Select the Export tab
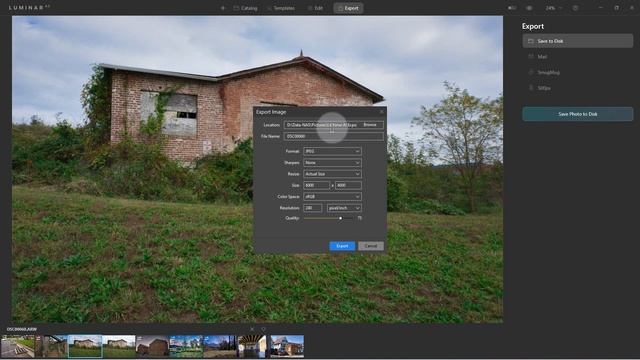Viewport: 640px width, 360px height. (x=348, y=8)
